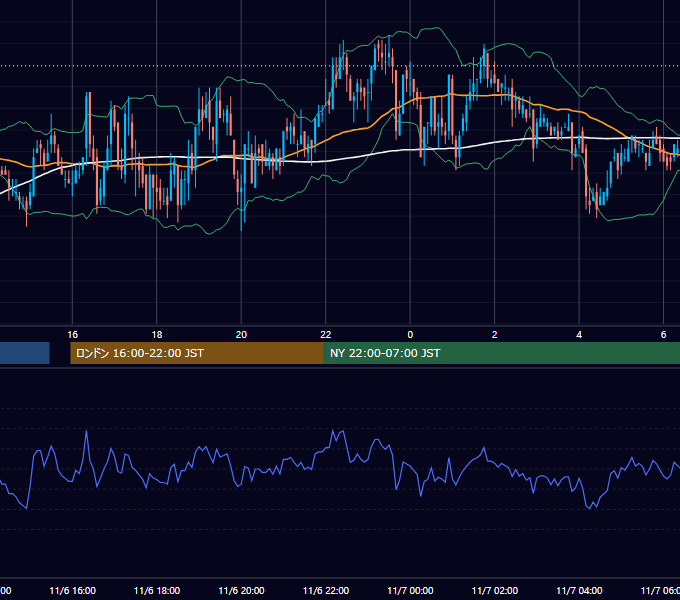Click the 11/6 16:00 date label

point(72,590)
